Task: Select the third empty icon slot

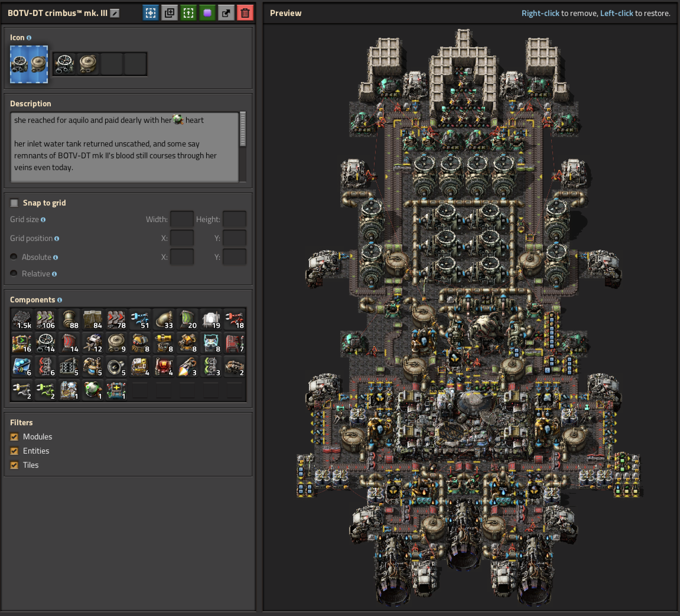Action: click(x=112, y=64)
